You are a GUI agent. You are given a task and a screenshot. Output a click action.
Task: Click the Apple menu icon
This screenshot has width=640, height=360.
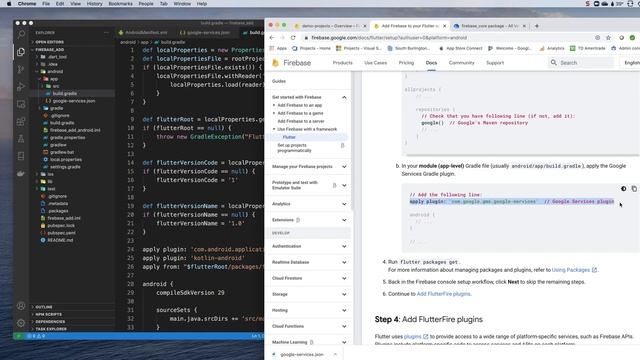(9, 4)
